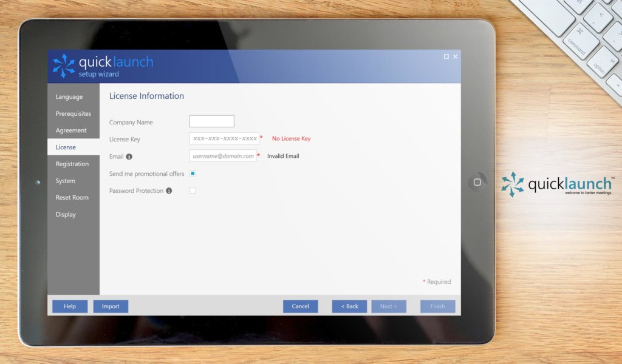Click the maximize window icon in header
The width and height of the screenshot is (622, 364).
point(446,56)
